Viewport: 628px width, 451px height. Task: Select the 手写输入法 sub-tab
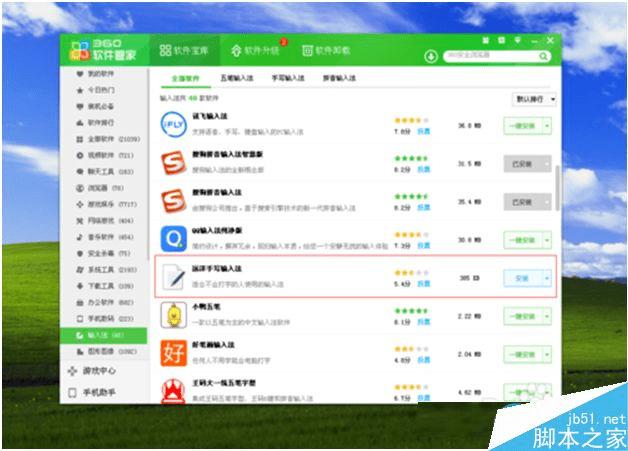(288, 78)
